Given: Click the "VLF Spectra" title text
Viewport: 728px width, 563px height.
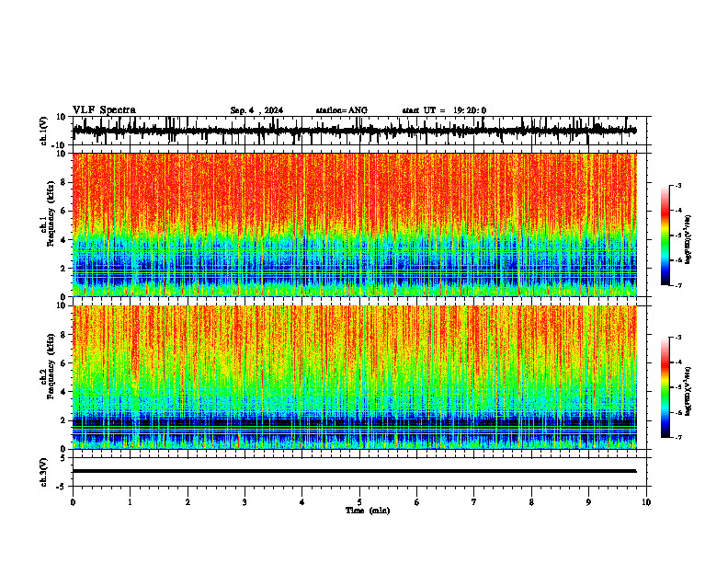Looking at the screenshot, I should click(104, 110).
